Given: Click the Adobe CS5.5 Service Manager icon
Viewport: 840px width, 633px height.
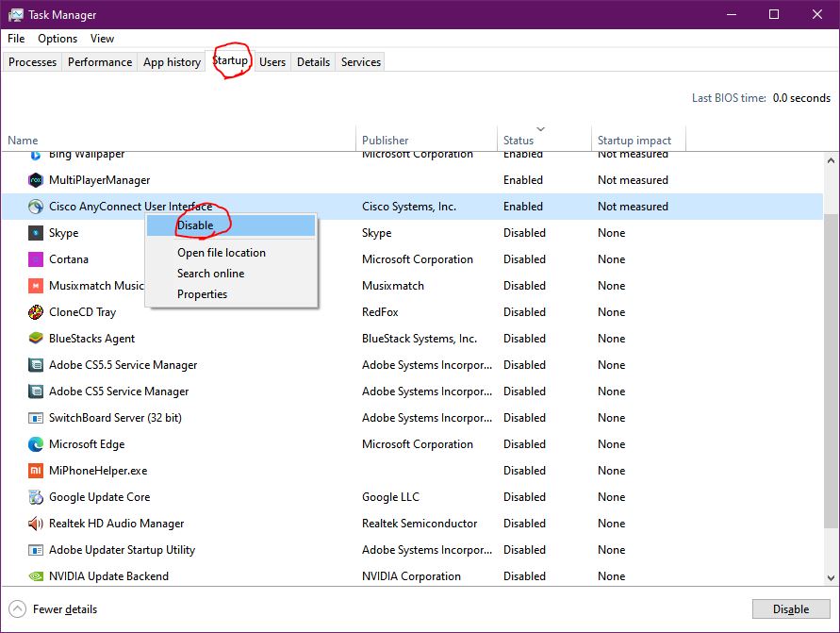Looking at the screenshot, I should tap(36, 365).
